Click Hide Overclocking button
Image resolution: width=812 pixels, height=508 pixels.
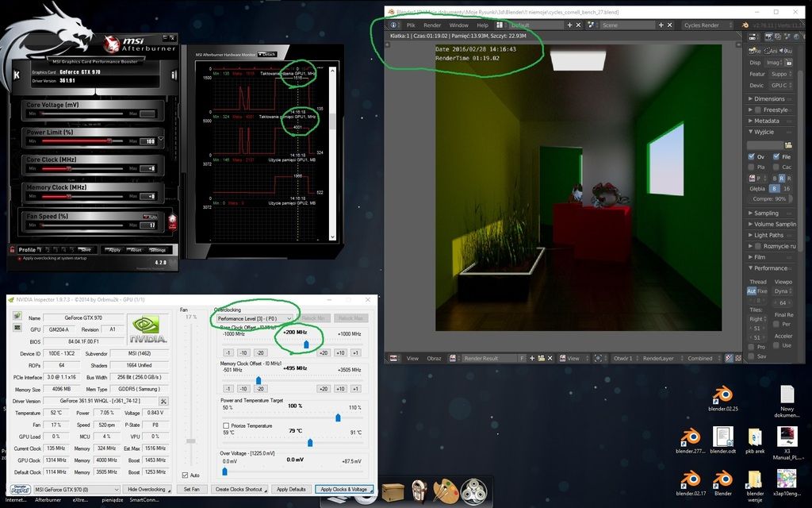tap(148, 489)
